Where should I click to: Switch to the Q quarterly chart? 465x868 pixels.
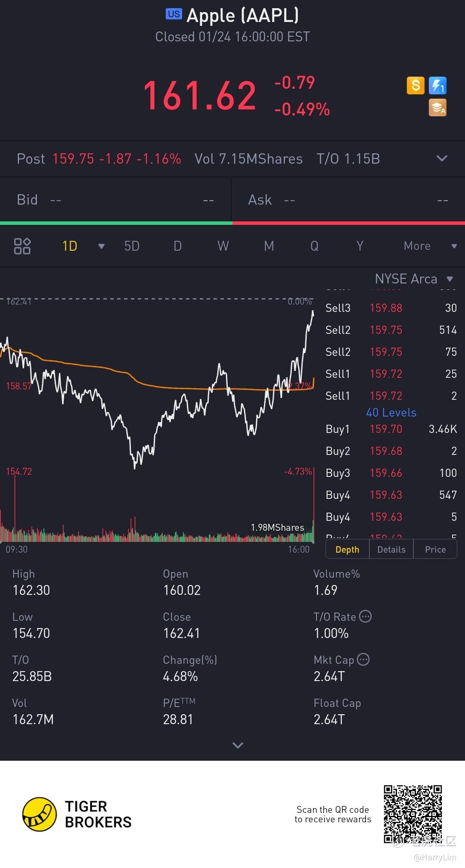315,246
